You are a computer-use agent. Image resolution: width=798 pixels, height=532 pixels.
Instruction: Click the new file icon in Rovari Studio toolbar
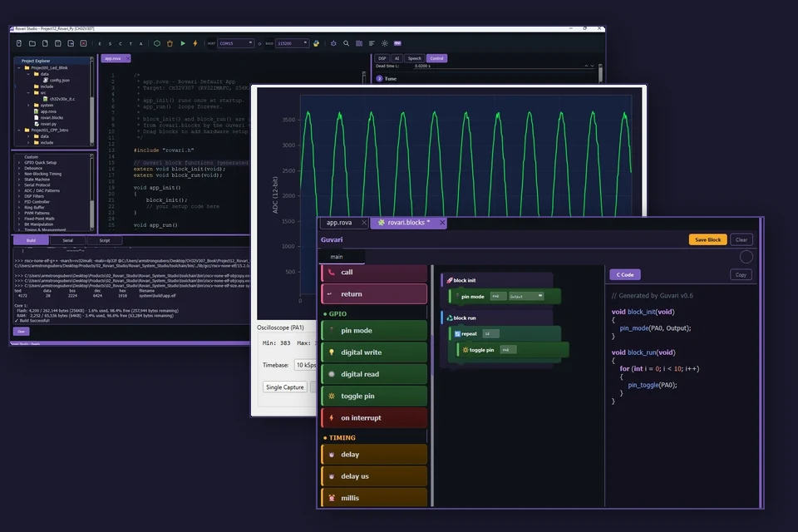pos(19,44)
